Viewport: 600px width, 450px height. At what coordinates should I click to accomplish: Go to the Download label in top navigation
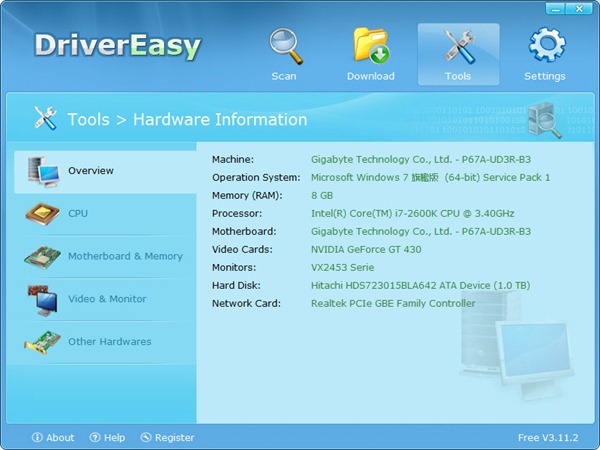(371, 76)
